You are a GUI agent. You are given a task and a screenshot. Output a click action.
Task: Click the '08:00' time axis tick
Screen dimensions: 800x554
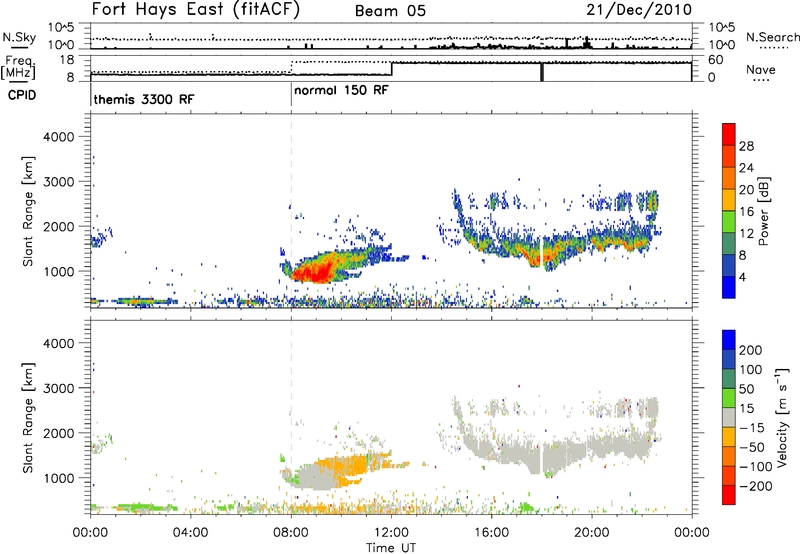click(291, 533)
